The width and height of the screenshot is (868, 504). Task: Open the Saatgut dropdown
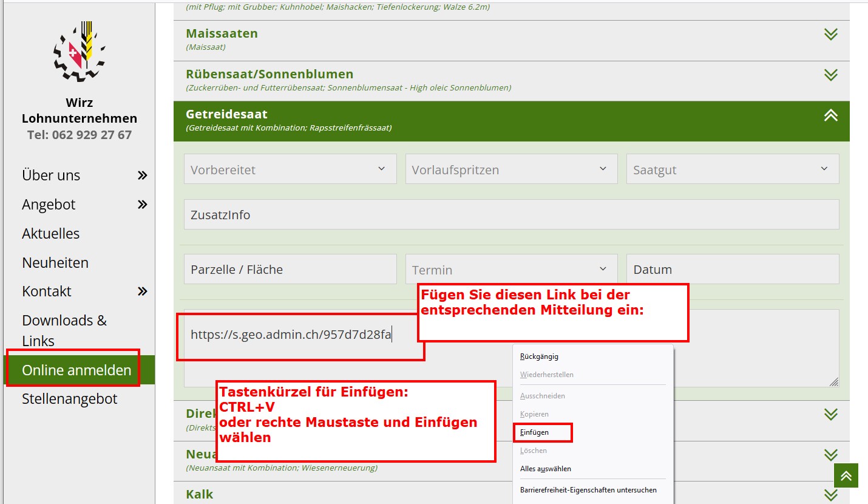click(x=732, y=169)
